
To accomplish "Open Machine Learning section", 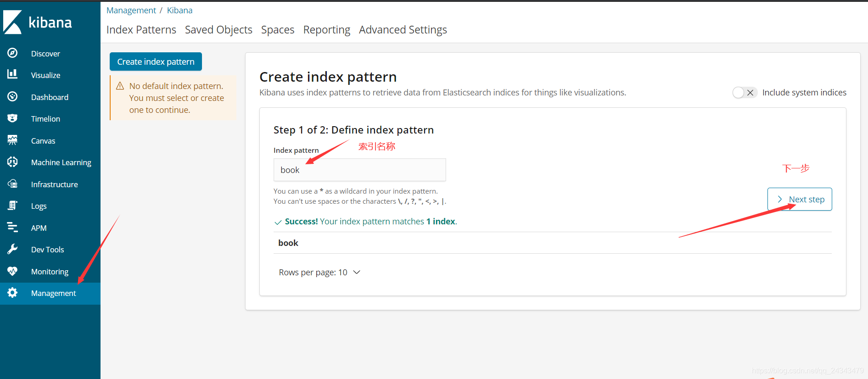I will pyautogui.click(x=61, y=162).
